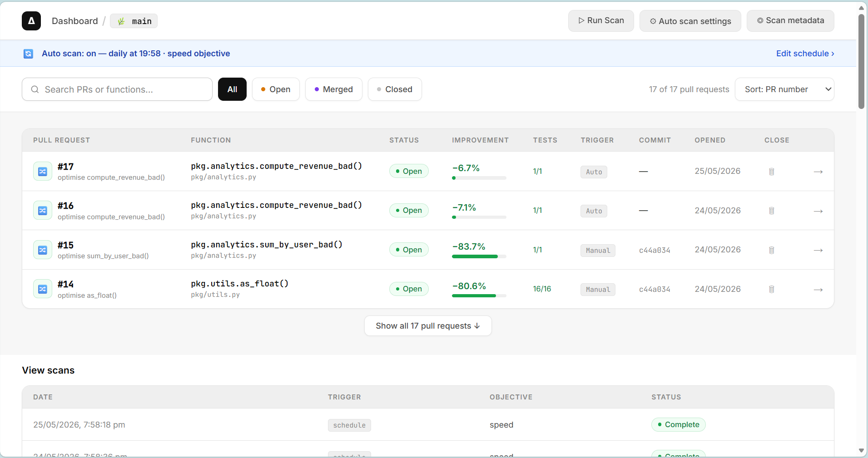The height and width of the screenshot is (458, 868).
Task: Click the PULL REQUEST column header
Action: click(61, 140)
